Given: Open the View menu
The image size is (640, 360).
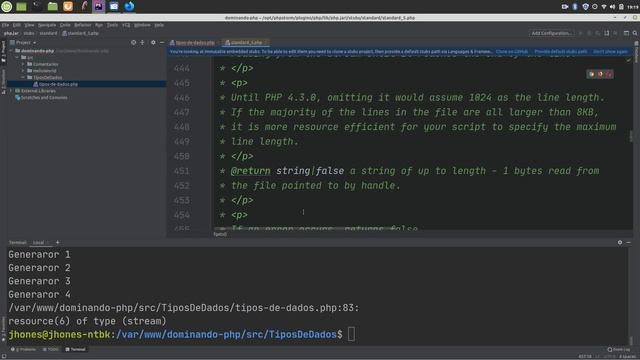Looking at the screenshot, I should 29,25.
